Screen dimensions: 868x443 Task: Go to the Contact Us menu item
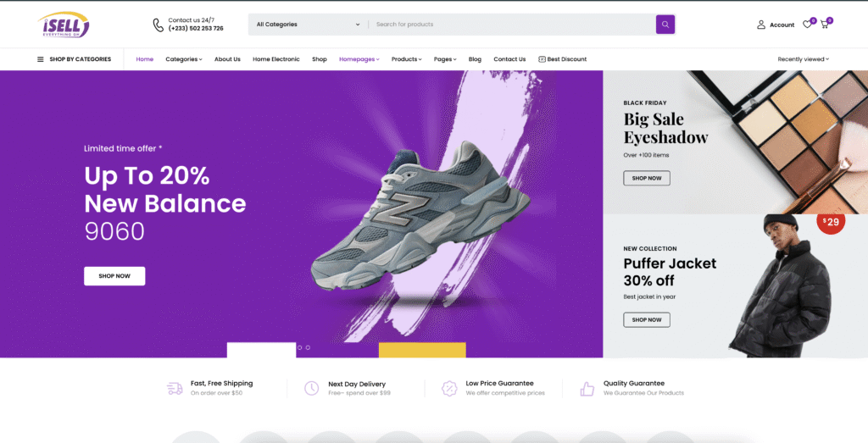(x=509, y=59)
